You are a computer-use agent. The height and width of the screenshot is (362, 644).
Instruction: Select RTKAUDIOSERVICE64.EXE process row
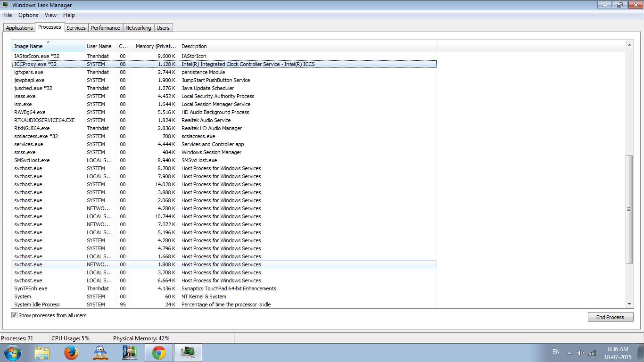point(224,120)
